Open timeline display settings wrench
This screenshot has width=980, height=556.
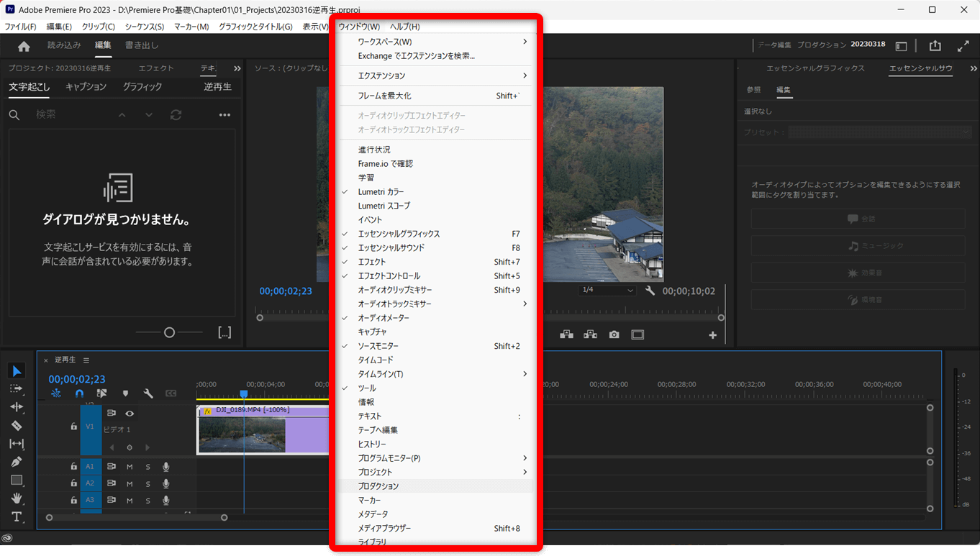pos(148,393)
